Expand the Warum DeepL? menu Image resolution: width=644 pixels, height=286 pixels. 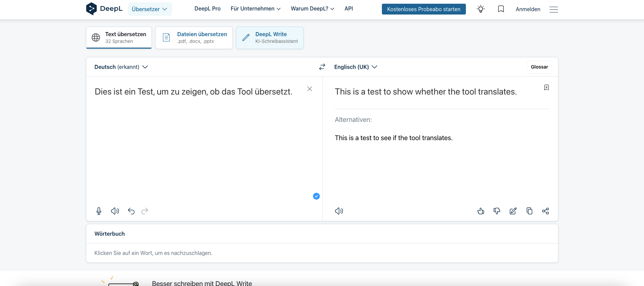312,9
